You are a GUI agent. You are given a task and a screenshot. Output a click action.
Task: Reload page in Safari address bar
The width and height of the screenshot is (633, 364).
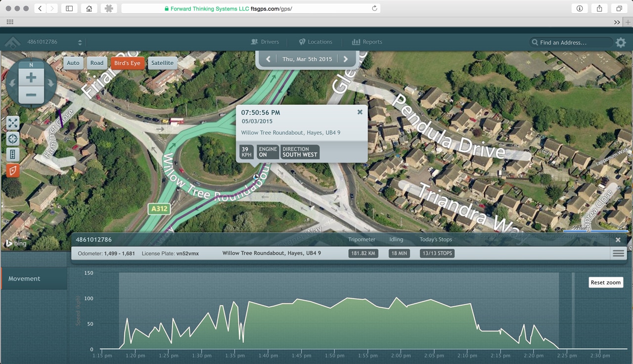pyautogui.click(x=374, y=8)
